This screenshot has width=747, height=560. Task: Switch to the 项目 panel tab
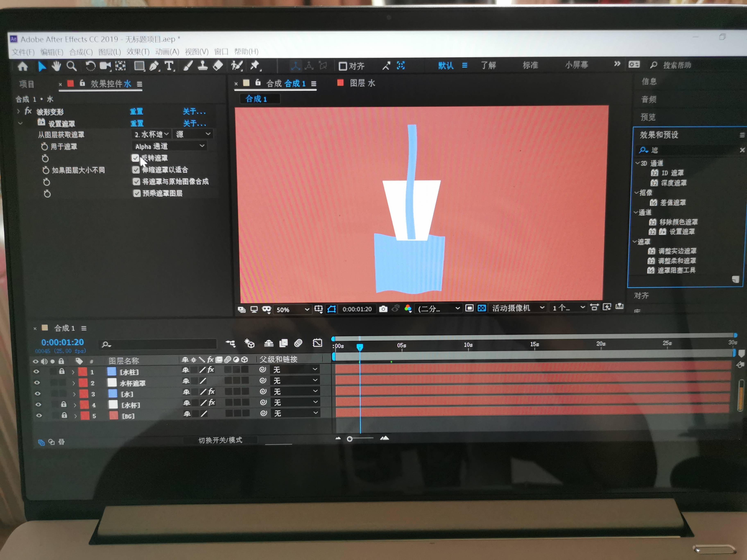coord(27,84)
